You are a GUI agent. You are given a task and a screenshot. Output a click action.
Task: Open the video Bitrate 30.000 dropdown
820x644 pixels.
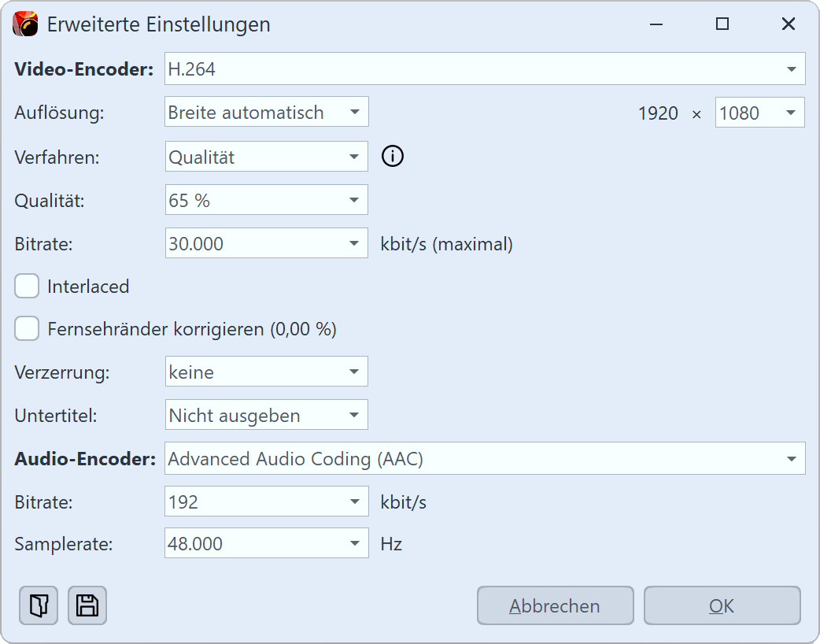[x=266, y=244]
